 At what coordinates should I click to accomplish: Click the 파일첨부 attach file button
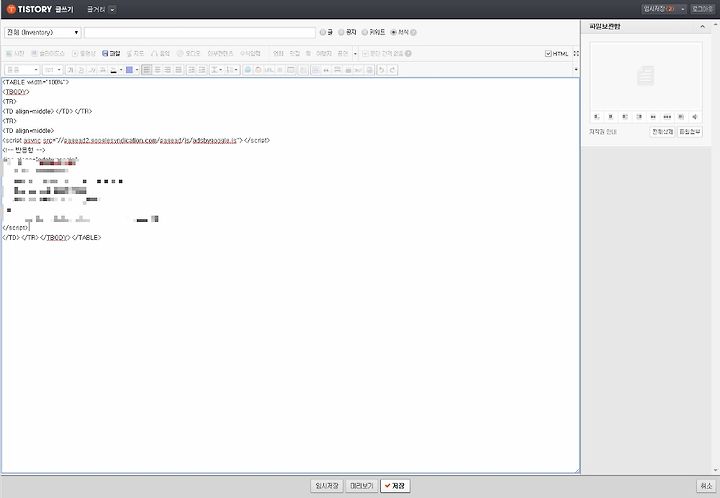[x=690, y=132]
